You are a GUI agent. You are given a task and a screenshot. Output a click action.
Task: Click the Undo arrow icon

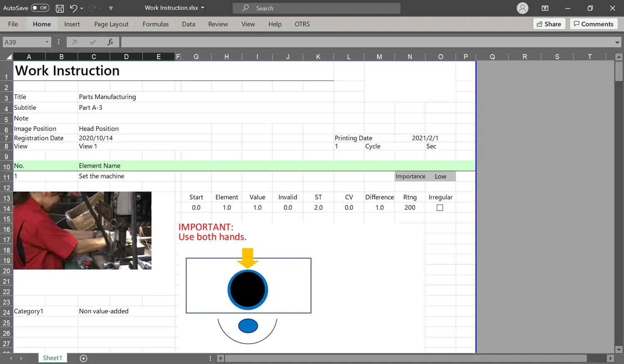(x=73, y=8)
